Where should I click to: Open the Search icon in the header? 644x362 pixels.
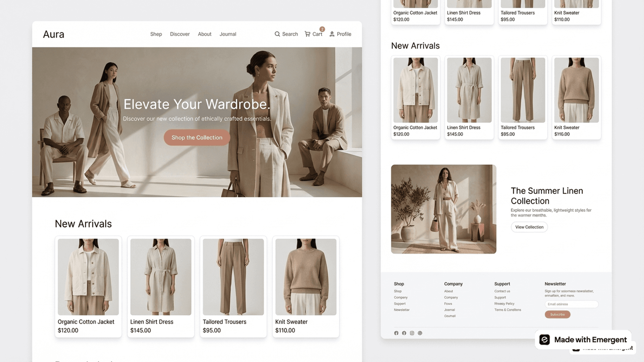(x=277, y=34)
